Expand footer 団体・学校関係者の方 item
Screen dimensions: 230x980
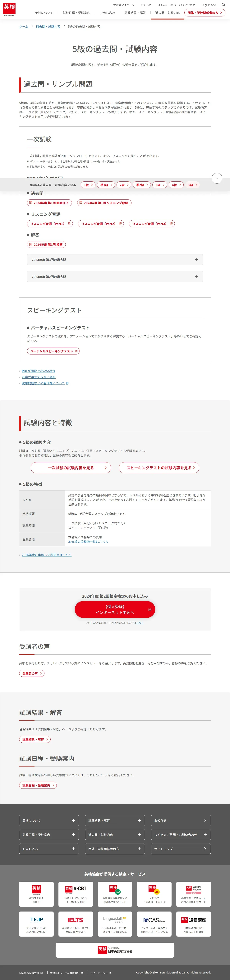[x=115, y=849]
